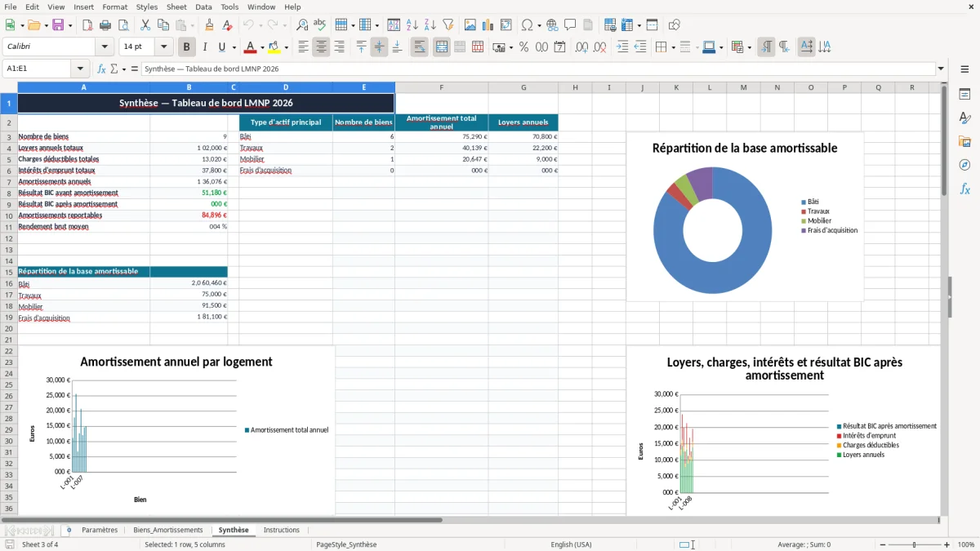Click Sort Ascending icon
This screenshot has height=551, width=980.
pyautogui.click(x=412, y=25)
